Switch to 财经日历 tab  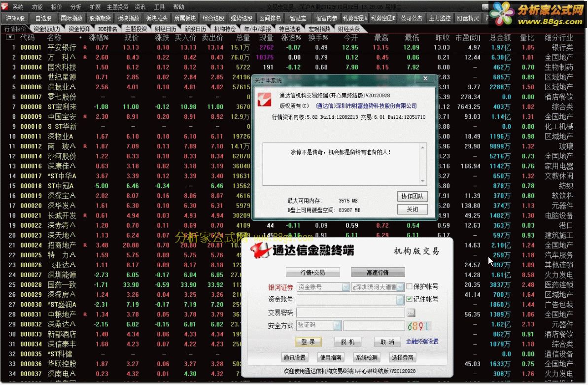point(166,29)
